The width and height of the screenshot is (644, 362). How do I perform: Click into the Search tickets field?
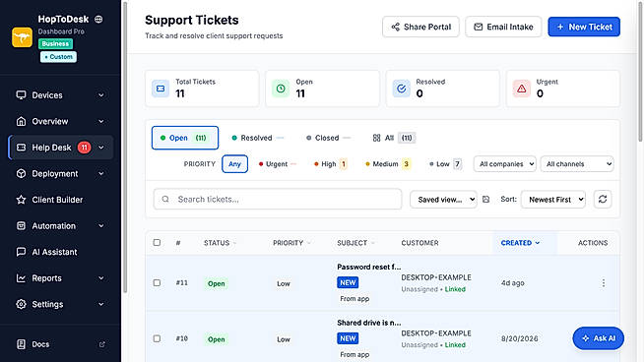pyautogui.click(x=278, y=200)
